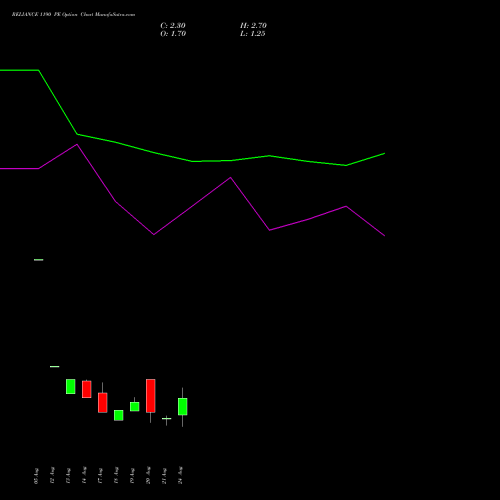Viewport: 500px width, 500px height.
Task: Click the 20 Aug date label
Action: tap(148, 476)
